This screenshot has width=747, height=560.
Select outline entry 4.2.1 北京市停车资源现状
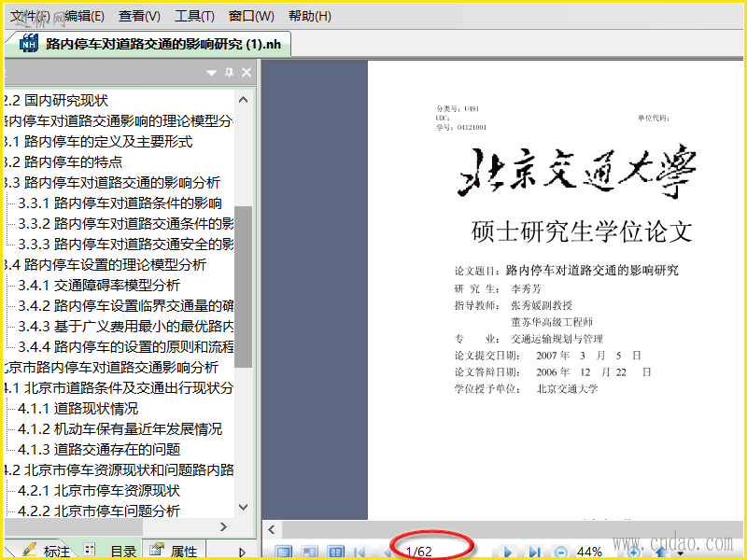99,490
